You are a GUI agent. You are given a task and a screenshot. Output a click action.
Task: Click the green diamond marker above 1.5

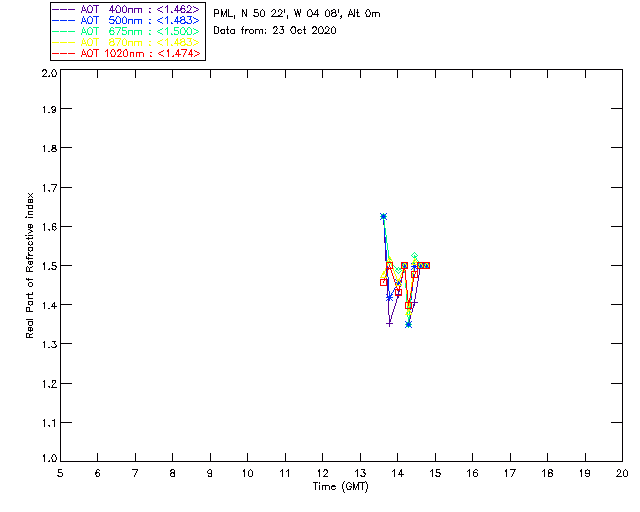coord(414,257)
